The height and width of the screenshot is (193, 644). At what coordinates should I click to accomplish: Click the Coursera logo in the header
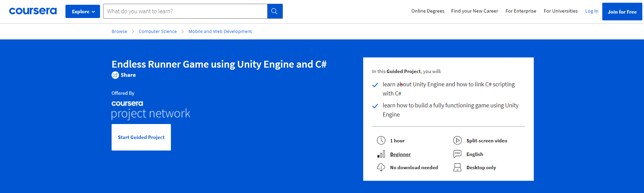[33, 11]
